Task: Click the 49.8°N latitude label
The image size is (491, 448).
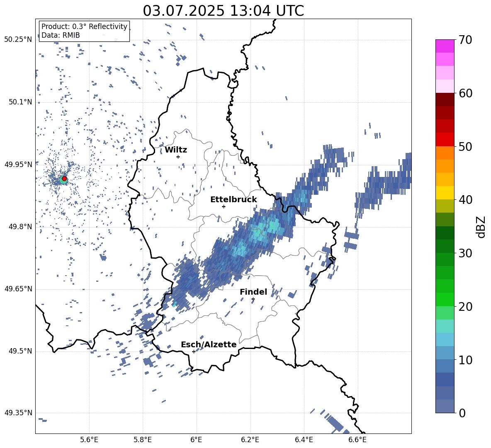Action: pos(20,227)
